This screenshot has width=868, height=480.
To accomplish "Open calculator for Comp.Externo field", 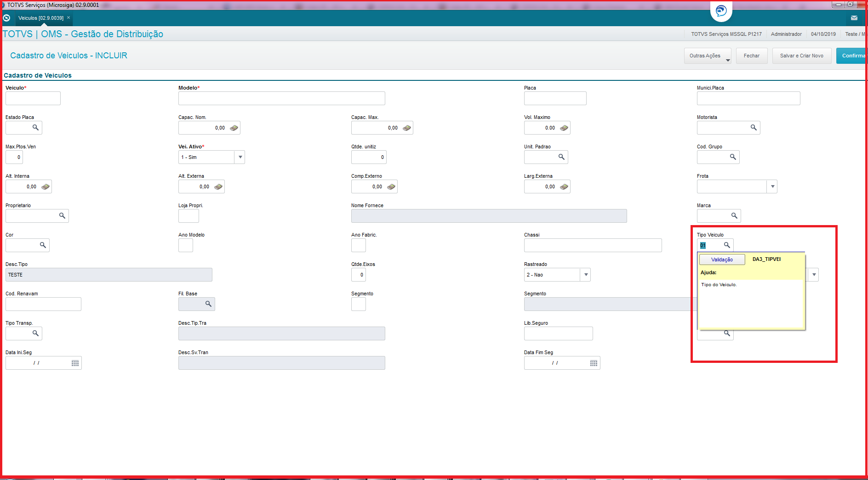I will (391, 186).
